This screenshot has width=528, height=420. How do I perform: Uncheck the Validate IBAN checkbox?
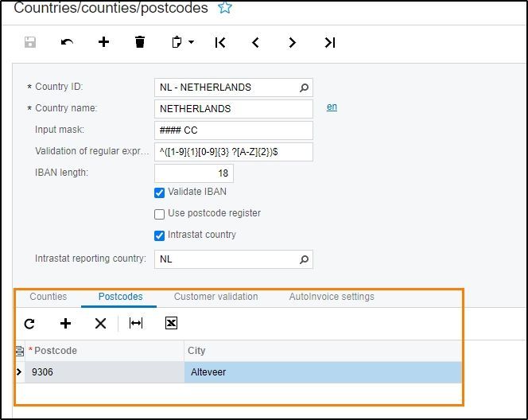click(159, 192)
